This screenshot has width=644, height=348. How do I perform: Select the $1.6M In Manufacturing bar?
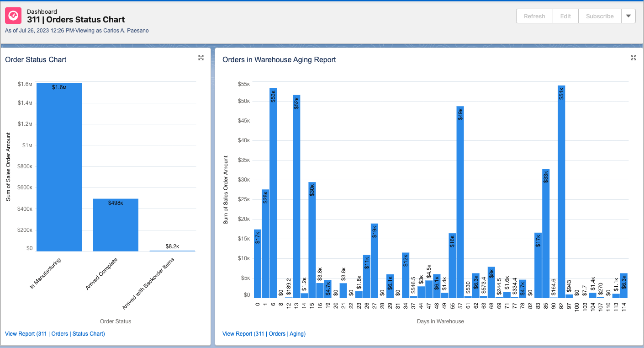(x=58, y=166)
